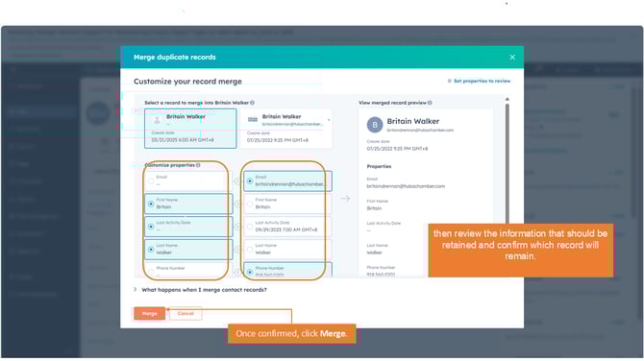Click the Cancel button
644x361 pixels.
(186, 313)
